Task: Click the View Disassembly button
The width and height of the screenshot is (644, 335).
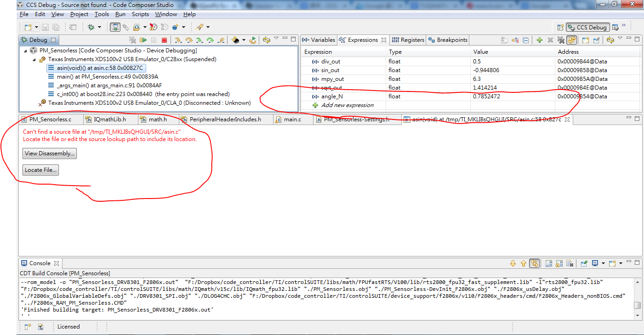Action: [x=49, y=153]
